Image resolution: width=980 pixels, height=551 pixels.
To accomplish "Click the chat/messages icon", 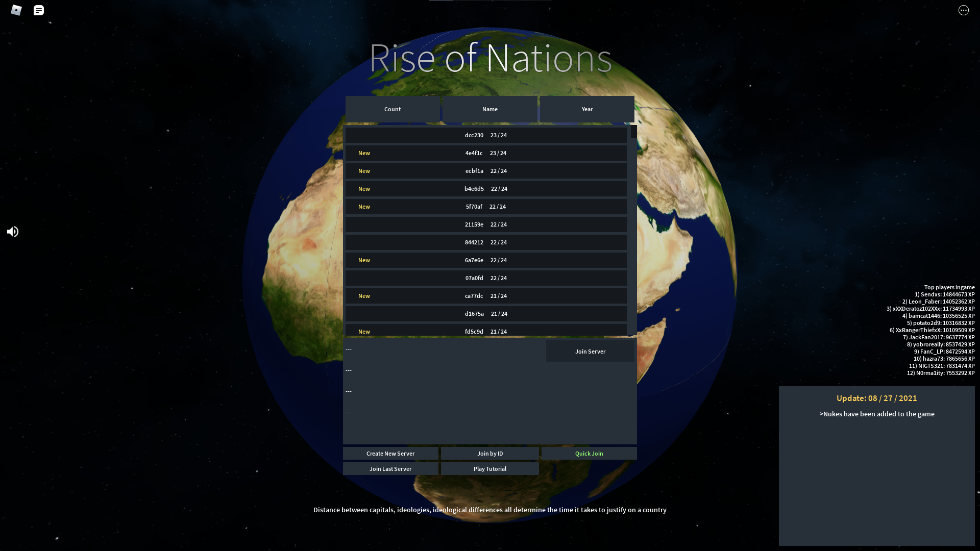I will (x=38, y=9).
